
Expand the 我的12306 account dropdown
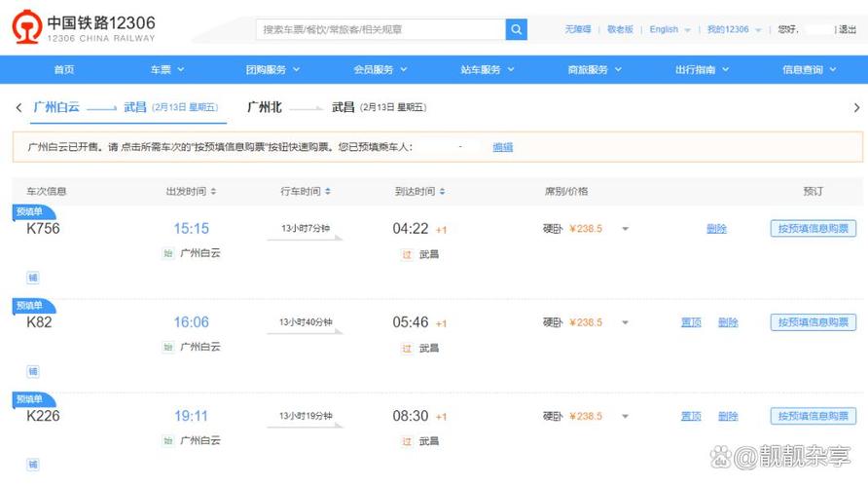click(734, 29)
